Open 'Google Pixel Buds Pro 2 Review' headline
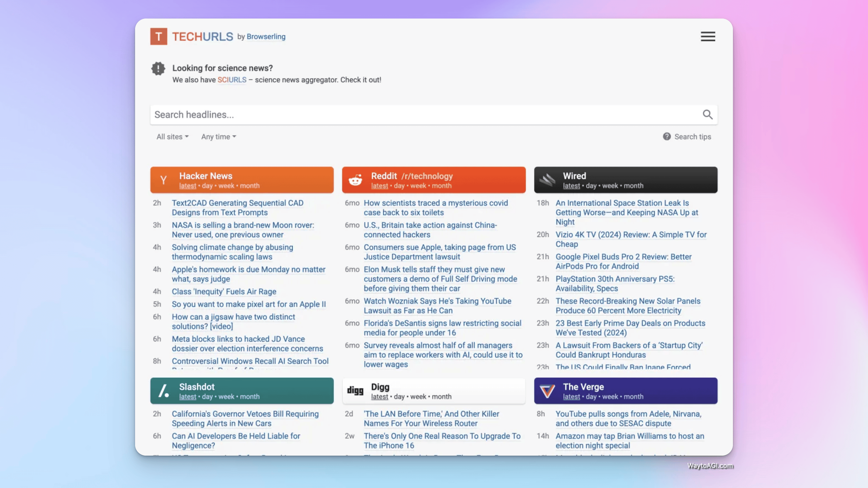Screen dimensions: 868x488 pos(623,261)
